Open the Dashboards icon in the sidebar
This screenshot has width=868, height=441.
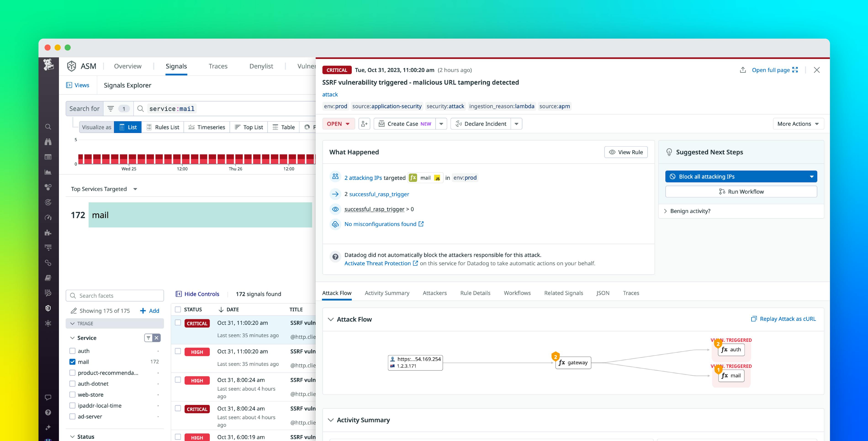(48, 157)
